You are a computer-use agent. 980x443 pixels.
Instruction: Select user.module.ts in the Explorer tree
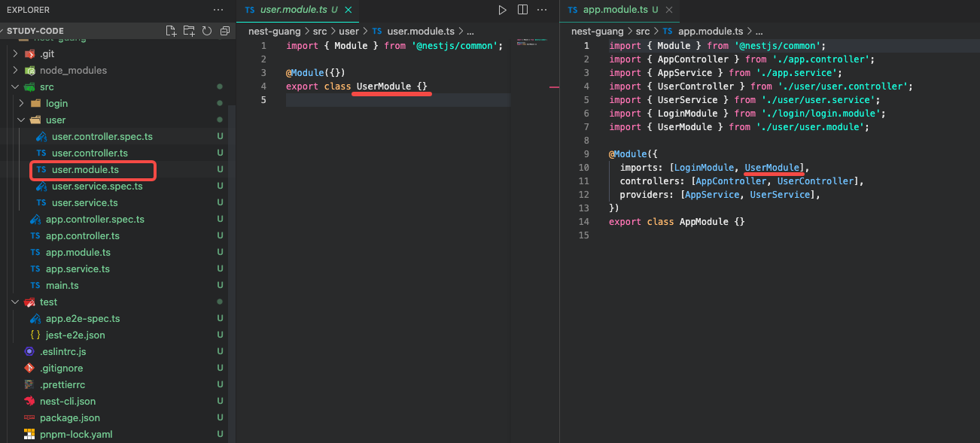click(x=117, y=170)
